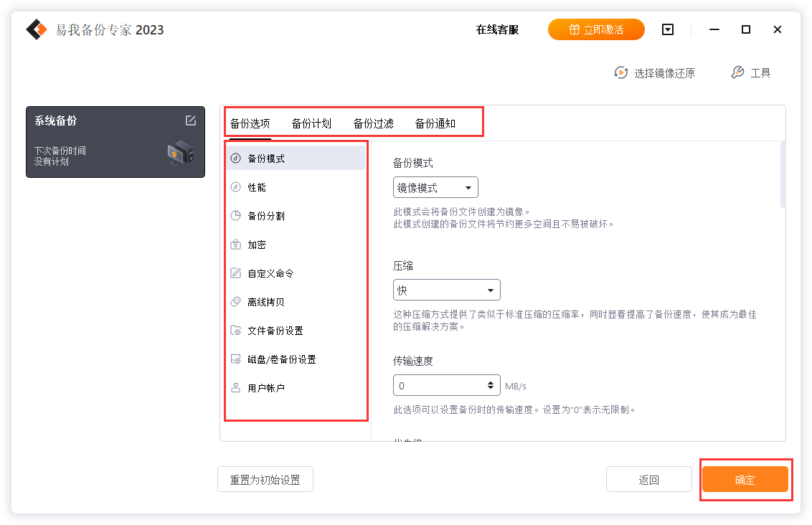Select the 离线拷贝 option
812x525 pixels.
(x=266, y=302)
